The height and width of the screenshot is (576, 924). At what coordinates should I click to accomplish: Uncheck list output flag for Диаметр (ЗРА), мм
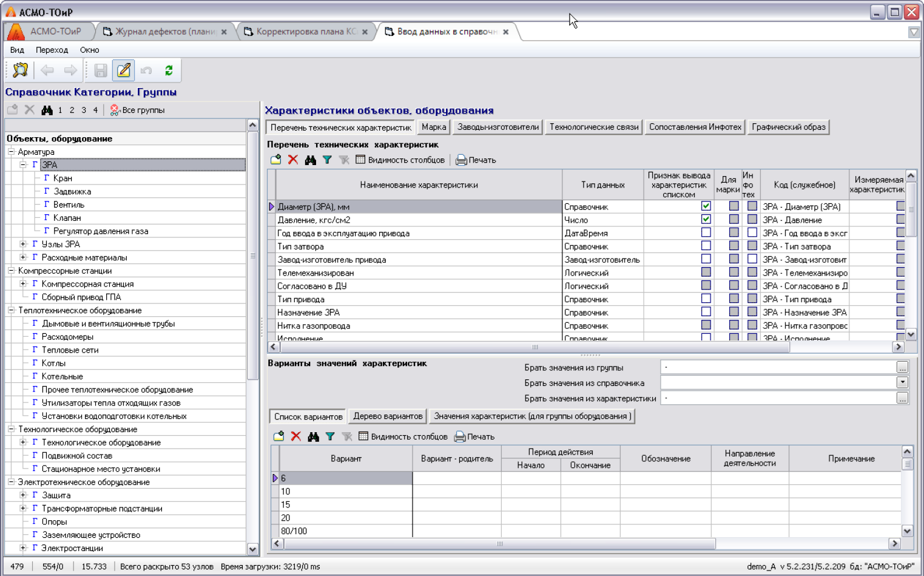(706, 206)
